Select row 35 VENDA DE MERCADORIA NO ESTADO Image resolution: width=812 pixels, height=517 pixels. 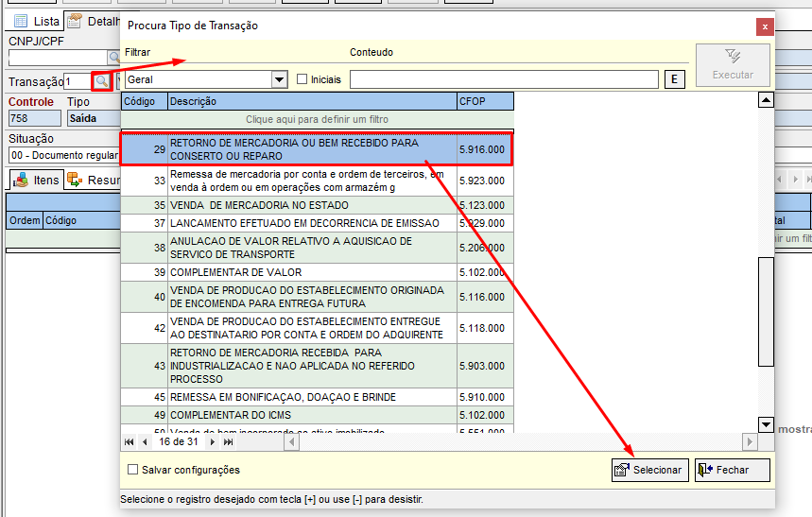312,205
